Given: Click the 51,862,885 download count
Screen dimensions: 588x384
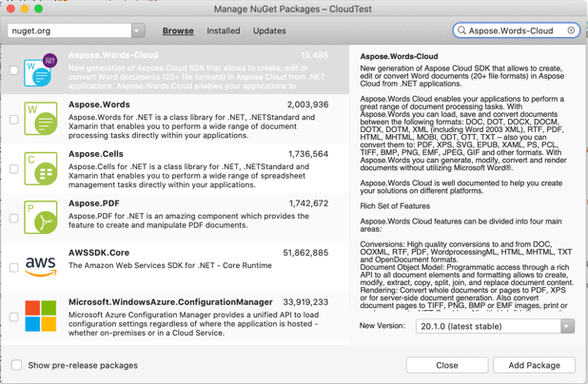Looking at the screenshot, I should click(x=305, y=253).
